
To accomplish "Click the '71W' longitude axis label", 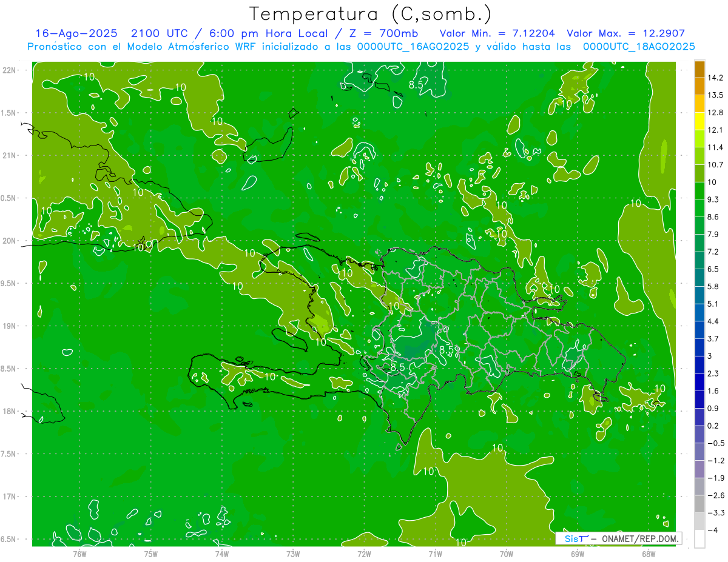I will click(435, 554).
